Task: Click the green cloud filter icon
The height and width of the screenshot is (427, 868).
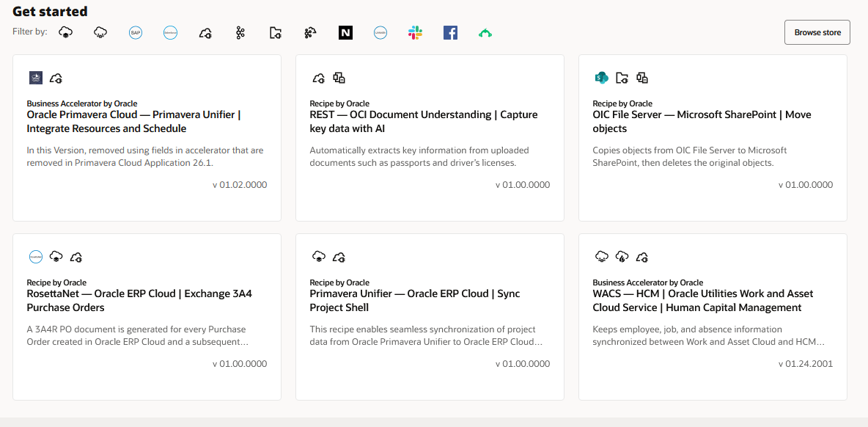Action: tap(485, 33)
